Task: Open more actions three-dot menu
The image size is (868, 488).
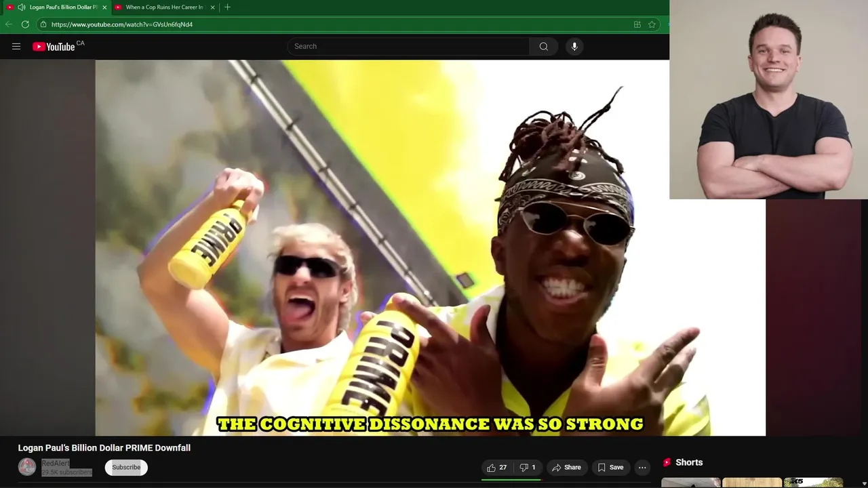Action: pyautogui.click(x=642, y=468)
